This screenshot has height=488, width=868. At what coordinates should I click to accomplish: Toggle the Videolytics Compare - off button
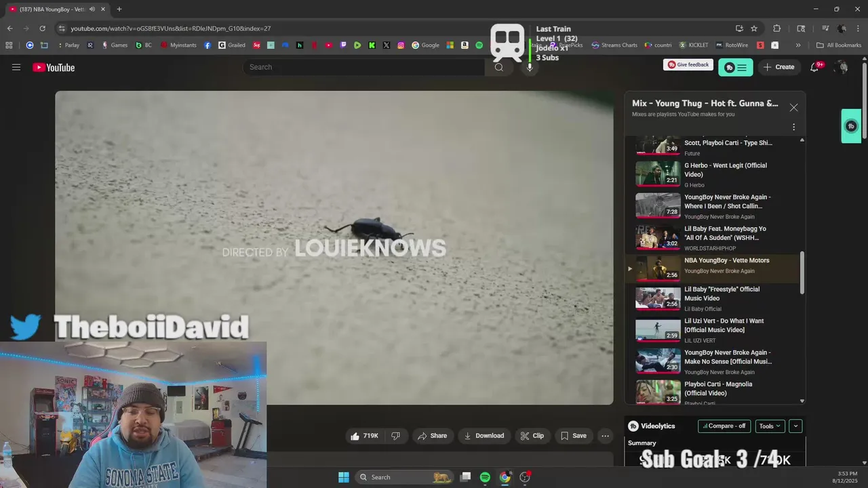click(x=724, y=426)
